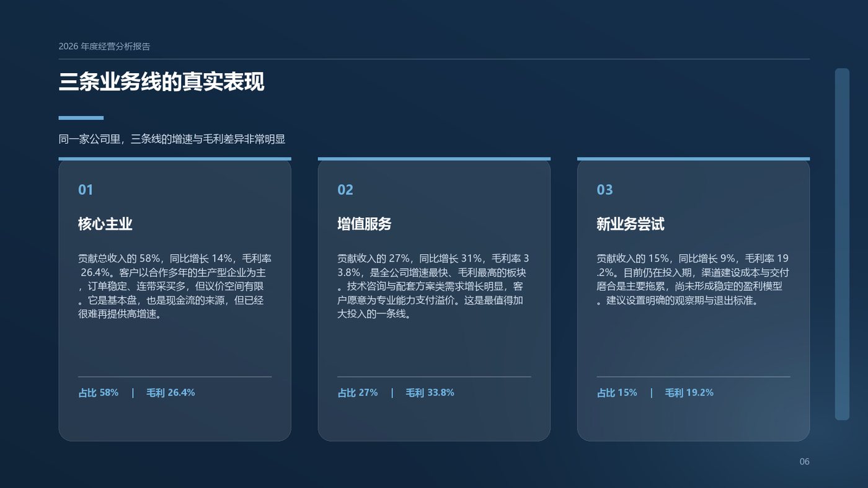The image size is (868, 488).
Task: Click the number label "01"
Action: [86, 190]
